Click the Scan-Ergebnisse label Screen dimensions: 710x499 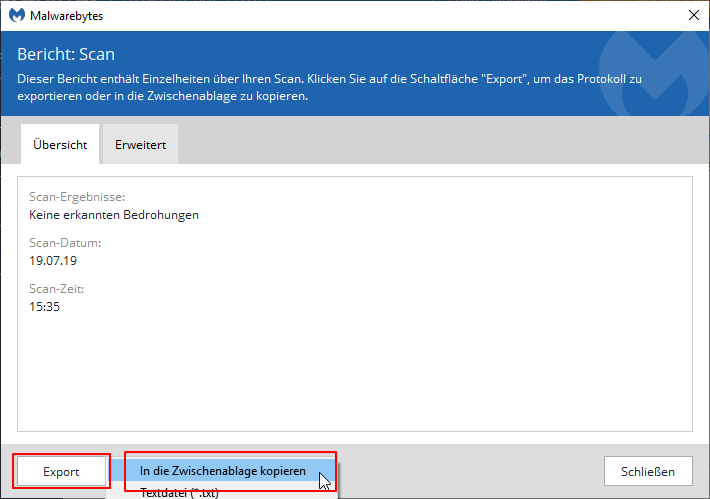point(77,197)
